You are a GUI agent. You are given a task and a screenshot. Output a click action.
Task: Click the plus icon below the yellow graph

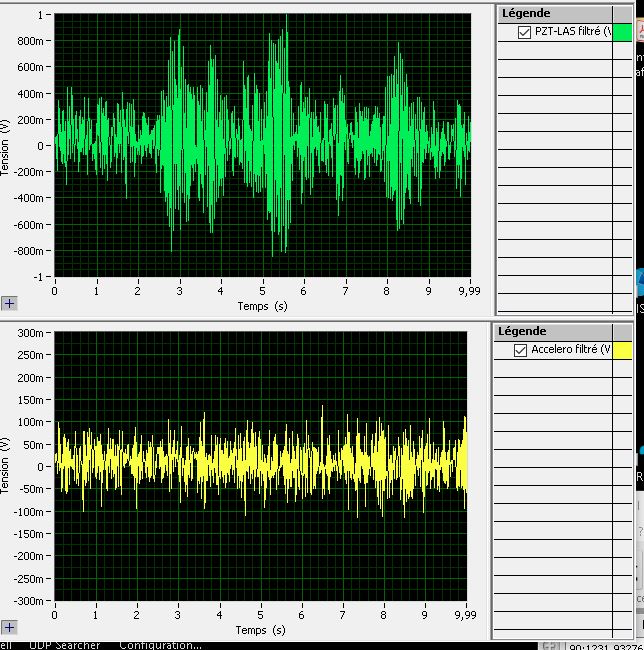(9, 627)
